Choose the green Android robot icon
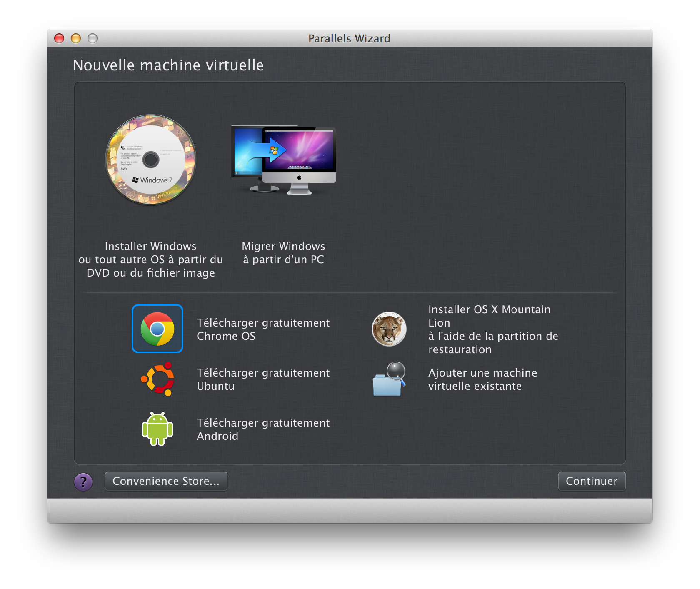Viewport: 700px width, 589px height. click(157, 429)
